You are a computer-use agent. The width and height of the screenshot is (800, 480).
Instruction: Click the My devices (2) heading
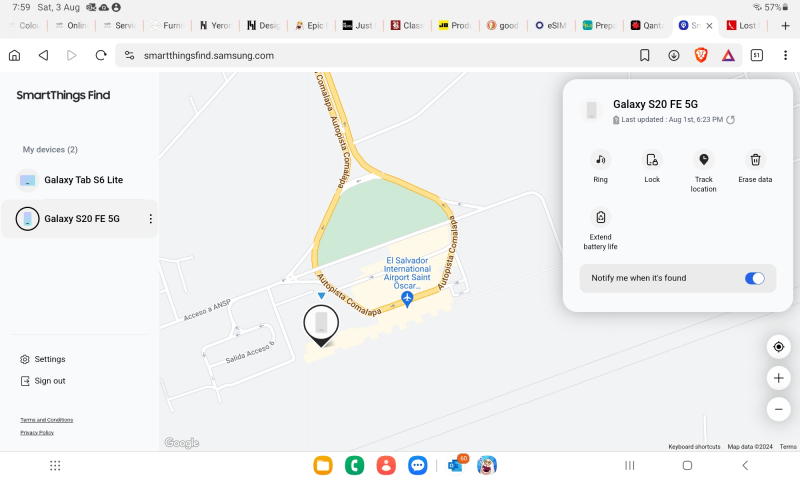[x=50, y=149]
